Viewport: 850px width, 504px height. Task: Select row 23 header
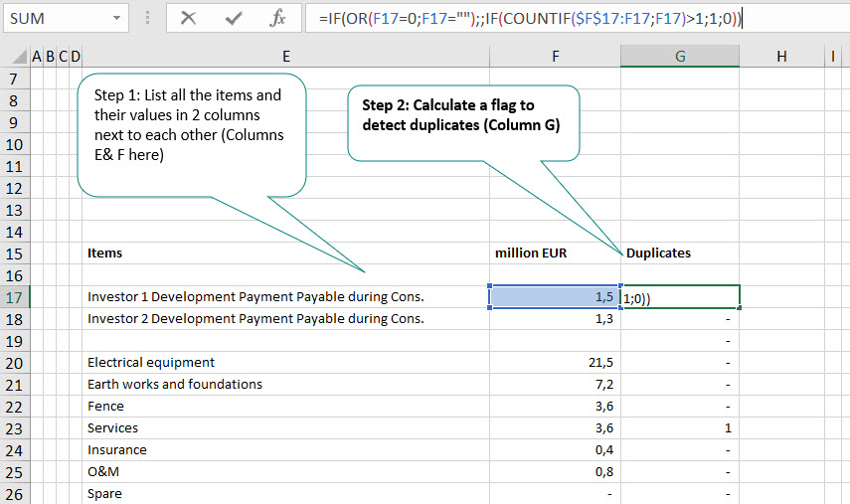point(14,428)
